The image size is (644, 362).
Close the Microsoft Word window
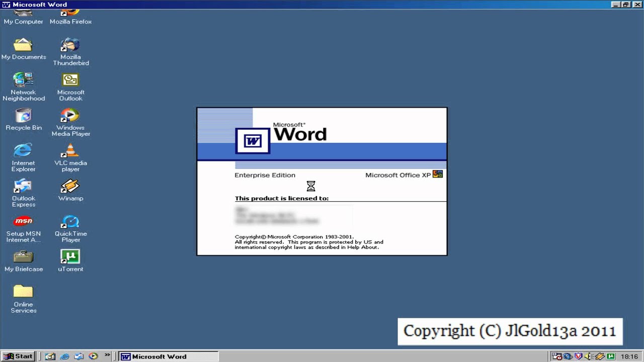pos(637,5)
